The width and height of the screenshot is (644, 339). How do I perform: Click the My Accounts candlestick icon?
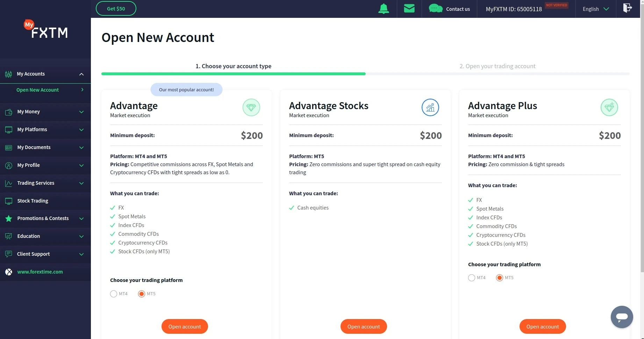(x=8, y=74)
